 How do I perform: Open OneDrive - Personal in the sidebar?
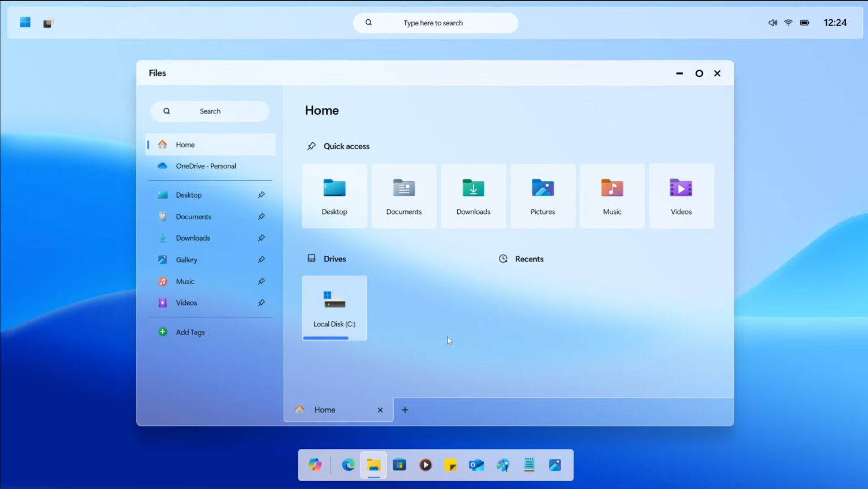[x=206, y=165]
